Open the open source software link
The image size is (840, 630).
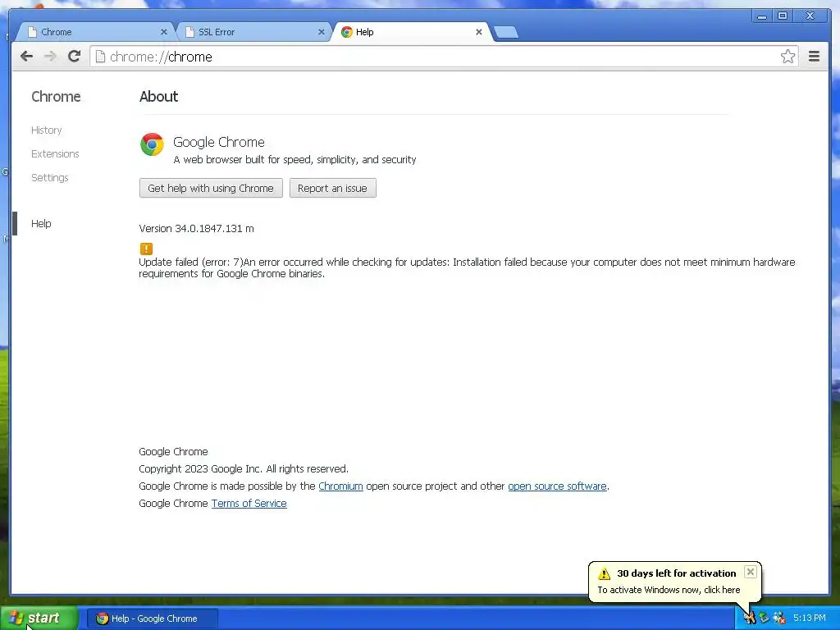click(x=557, y=486)
